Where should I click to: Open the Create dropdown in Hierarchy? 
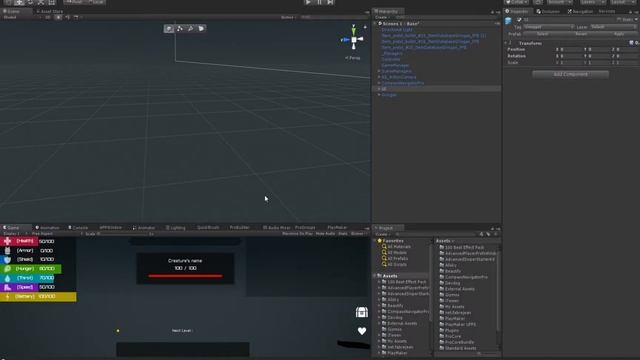point(382,18)
